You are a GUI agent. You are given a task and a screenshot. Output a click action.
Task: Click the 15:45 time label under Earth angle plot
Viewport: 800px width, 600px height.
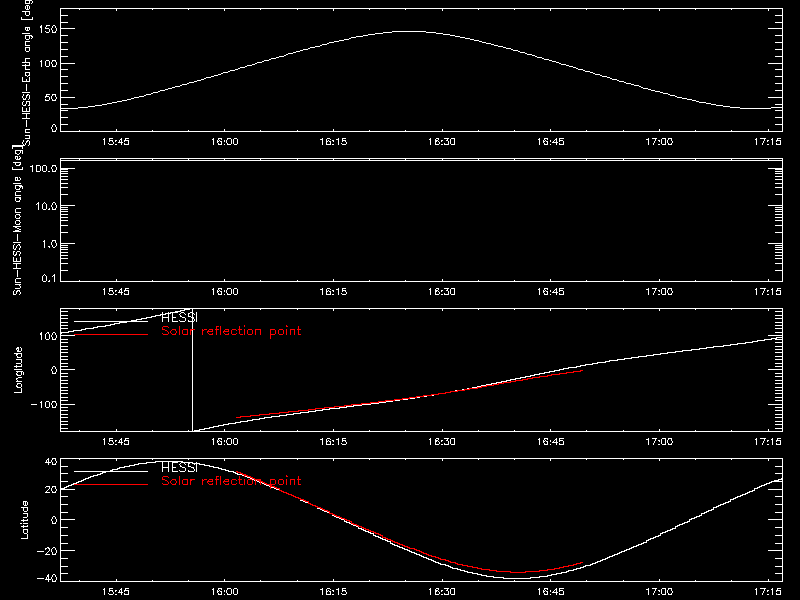(x=116, y=142)
